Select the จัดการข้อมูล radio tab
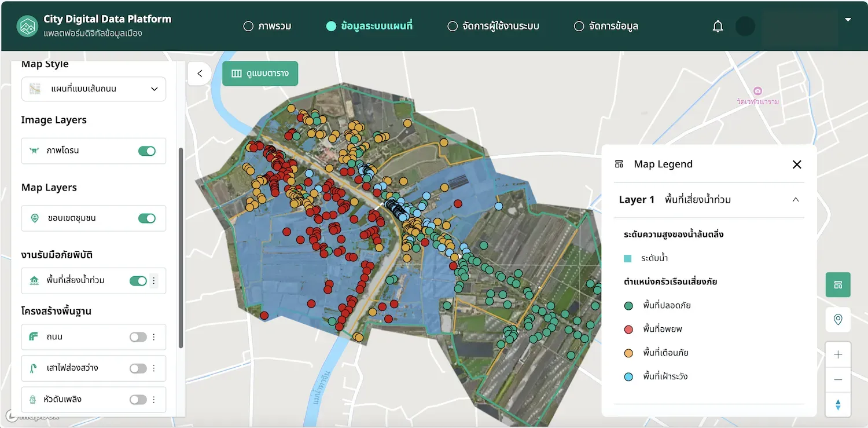 coord(606,26)
